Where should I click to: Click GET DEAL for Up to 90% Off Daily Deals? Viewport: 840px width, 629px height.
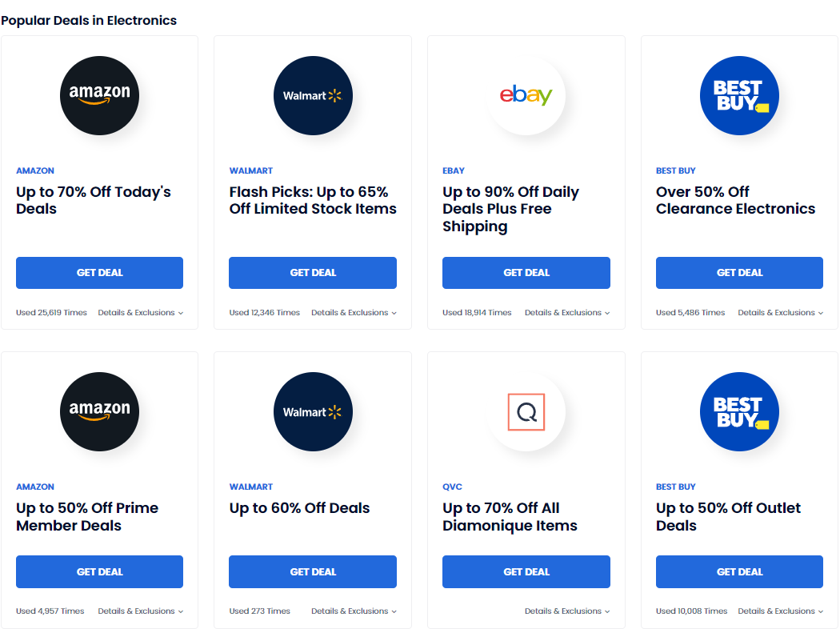click(x=526, y=272)
